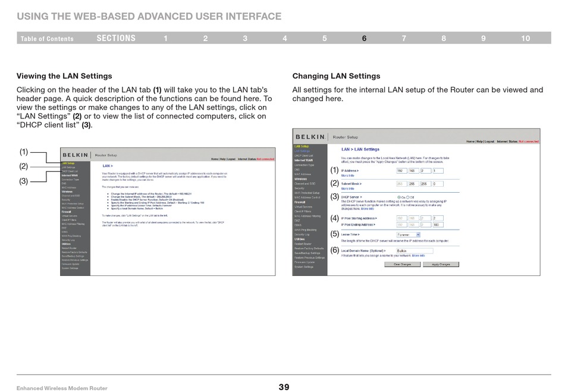Screen dimensions: 565x392
Task: Open Wireless in right screenshot sidebar
Action: pyautogui.click(x=300, y=179)
